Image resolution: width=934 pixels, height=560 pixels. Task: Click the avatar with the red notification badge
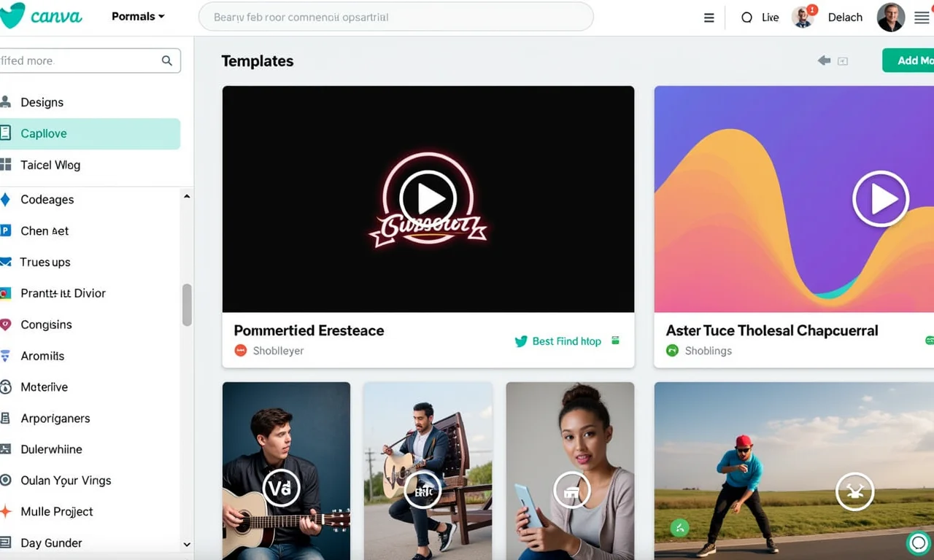(803, 17)
